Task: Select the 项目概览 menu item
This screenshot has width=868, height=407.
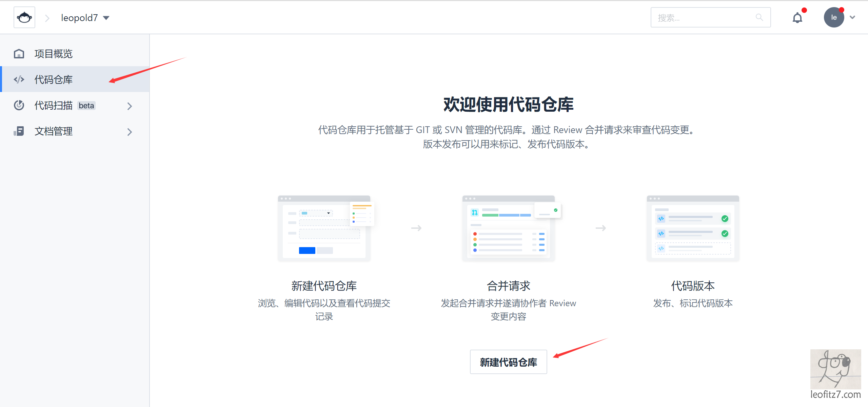Action: (x=54, y=54)
